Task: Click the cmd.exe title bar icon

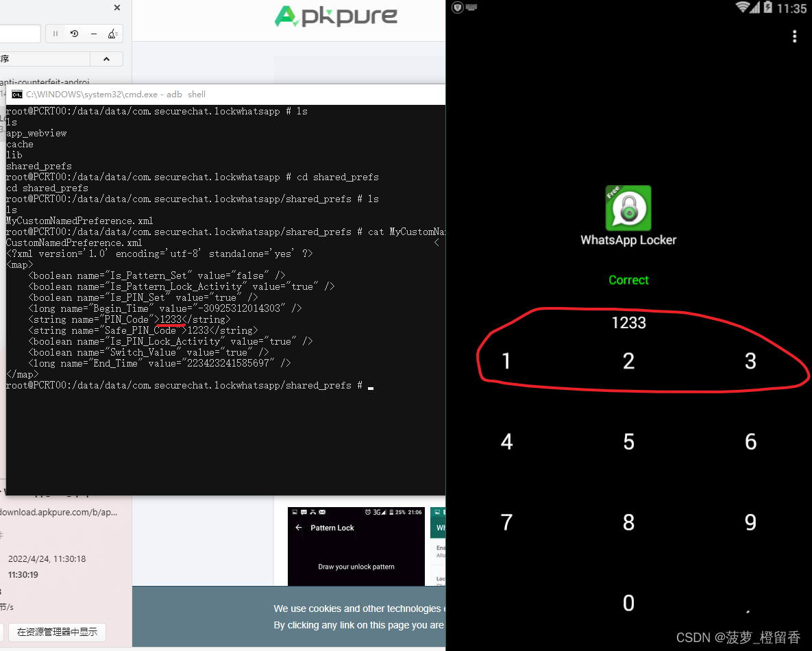Action: click(16, 95)
